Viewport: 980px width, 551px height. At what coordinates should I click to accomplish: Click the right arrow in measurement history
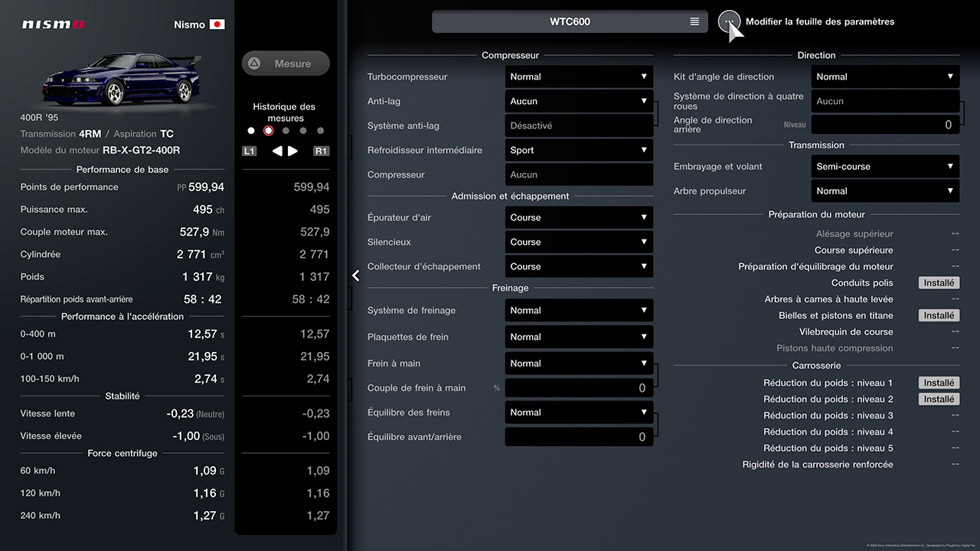click(x=292, y=151)
